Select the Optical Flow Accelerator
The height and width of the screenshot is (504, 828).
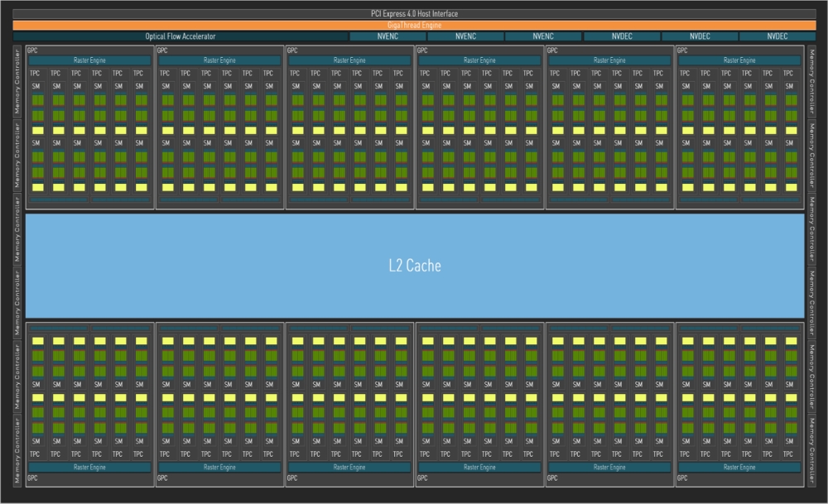[x=180, y=36]
